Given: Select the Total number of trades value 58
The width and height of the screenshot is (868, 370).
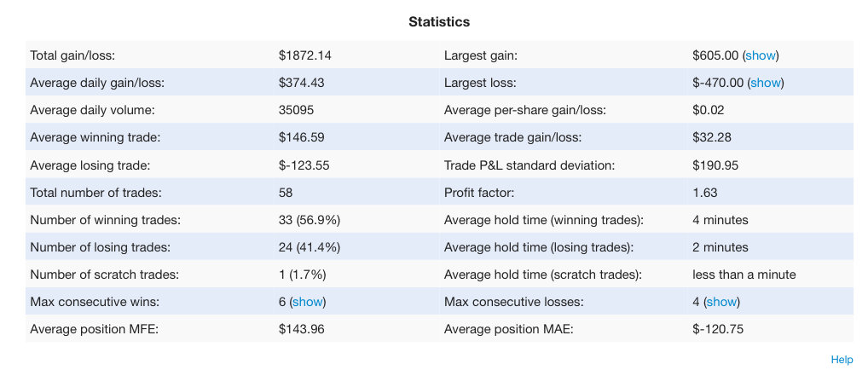Looking at the screenshot, I should click(x=286, y=193).
